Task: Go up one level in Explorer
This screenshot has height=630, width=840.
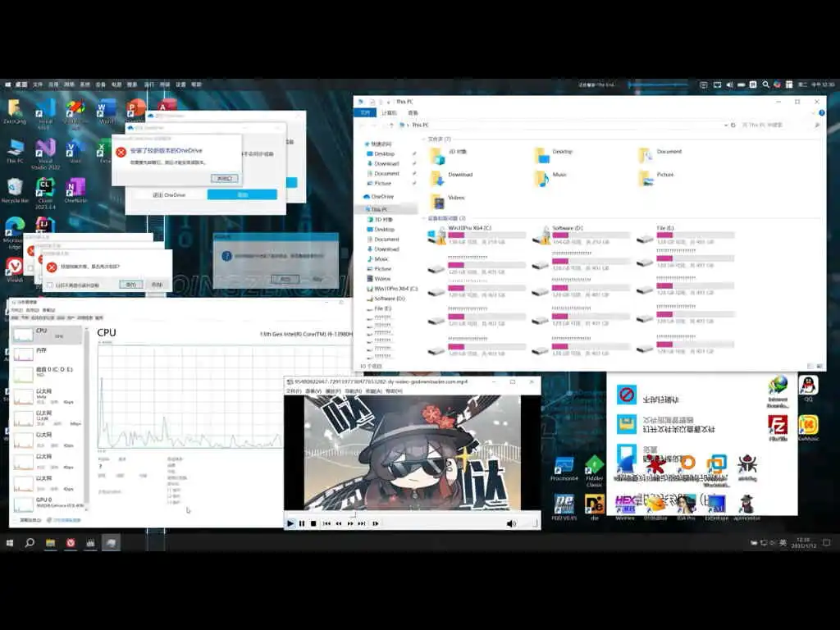Action: pos(391,125)
